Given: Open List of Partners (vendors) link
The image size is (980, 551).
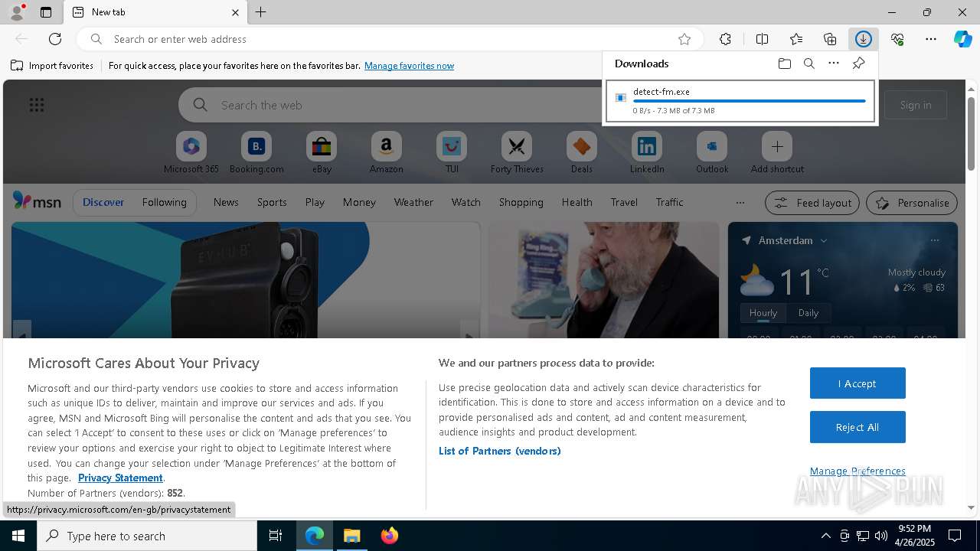Looking at the screenshot, I should 499,451.
